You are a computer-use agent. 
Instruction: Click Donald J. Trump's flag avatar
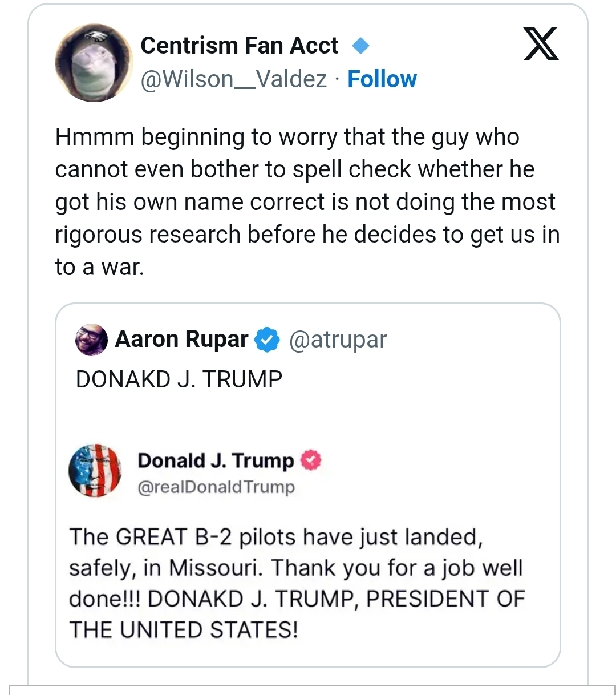point(95,470)
